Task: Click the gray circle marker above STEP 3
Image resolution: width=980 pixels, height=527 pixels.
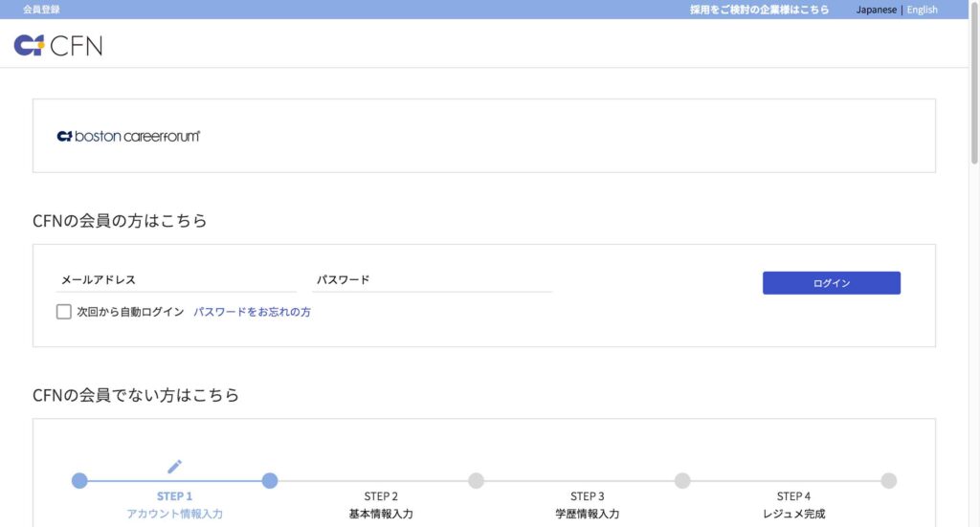Action: click(x=682, y=480)
